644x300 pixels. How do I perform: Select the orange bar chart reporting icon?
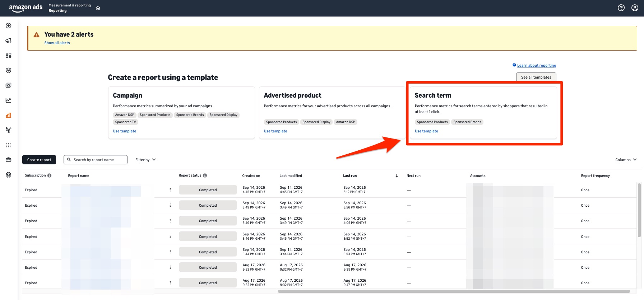9,115
